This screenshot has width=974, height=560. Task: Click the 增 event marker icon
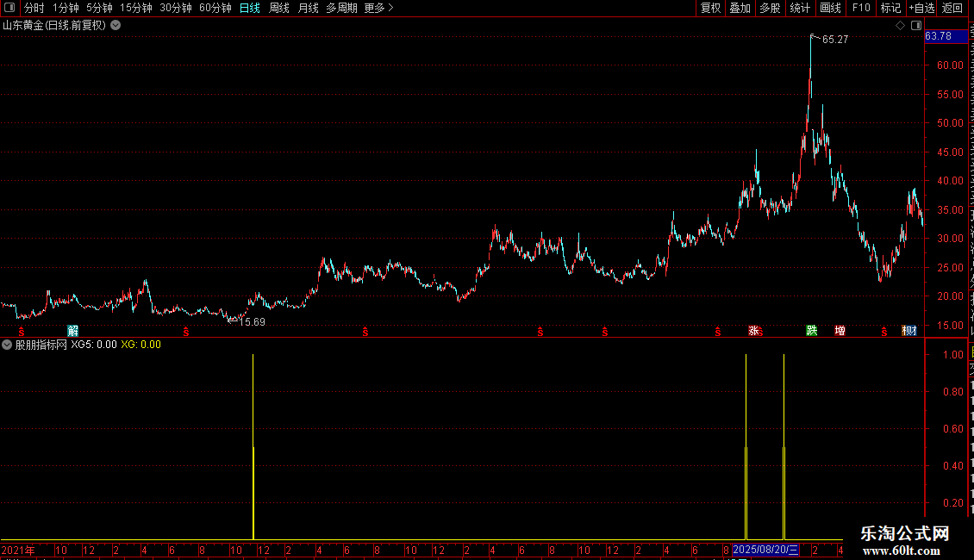[x=840, y=330]
